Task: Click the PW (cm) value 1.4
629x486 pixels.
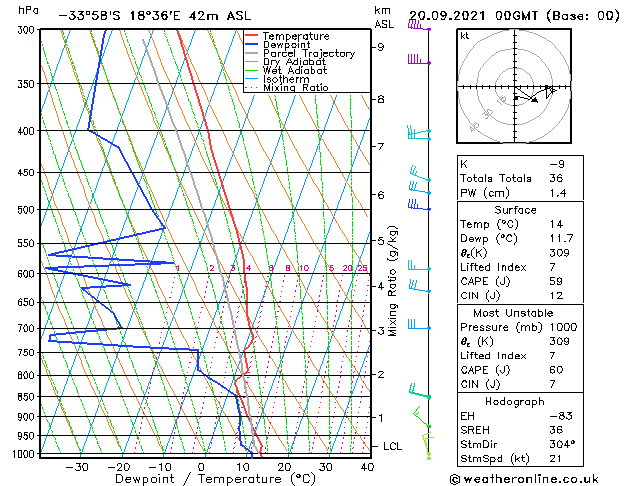Action: click(558, 193)
